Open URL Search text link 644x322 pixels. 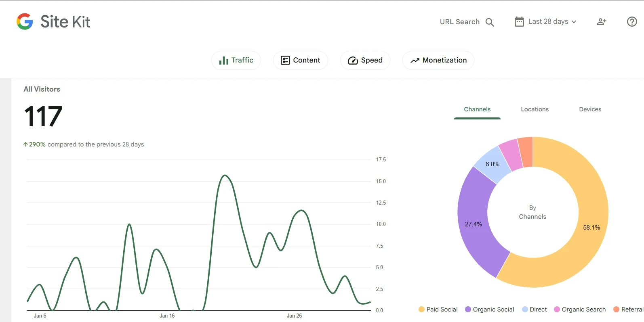coord(459,22)
